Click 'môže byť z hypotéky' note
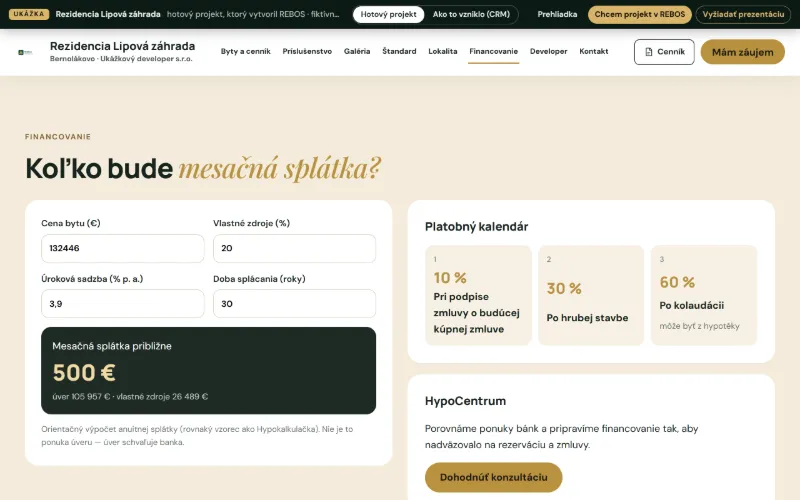 (699, 326)
